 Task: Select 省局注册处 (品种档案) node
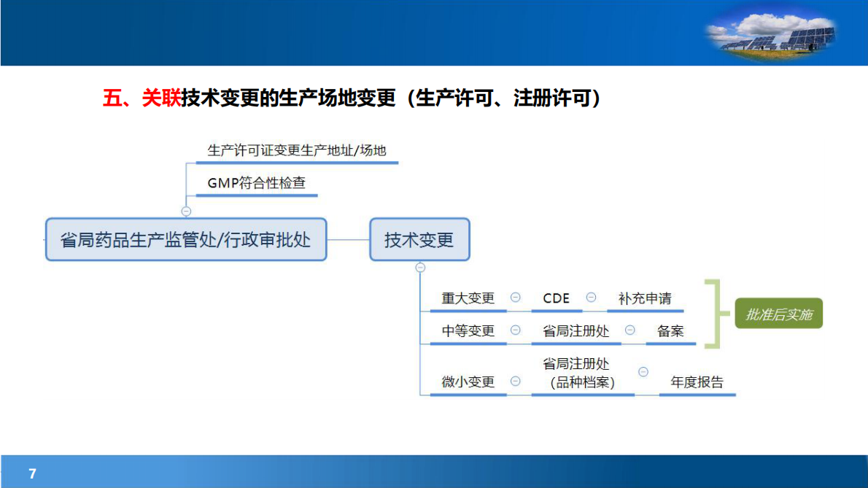(x=579, y=373)
